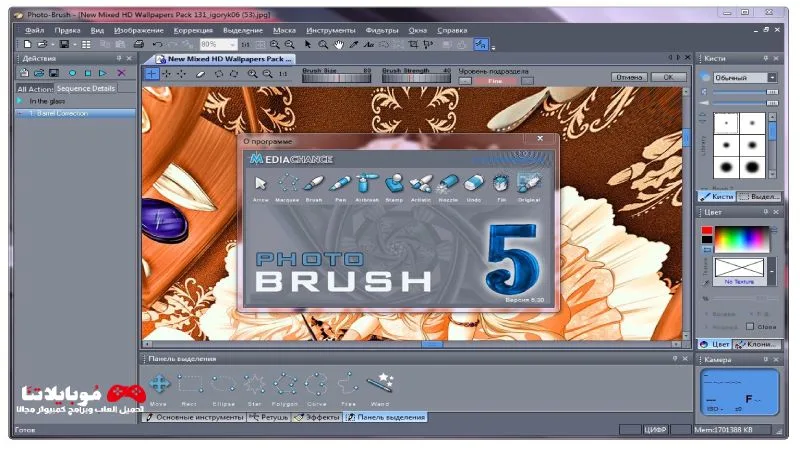The height and width of the screenshot is (450, 800).
Task: Click the Save floppy disk icon
Action: [x=64, y=44]
